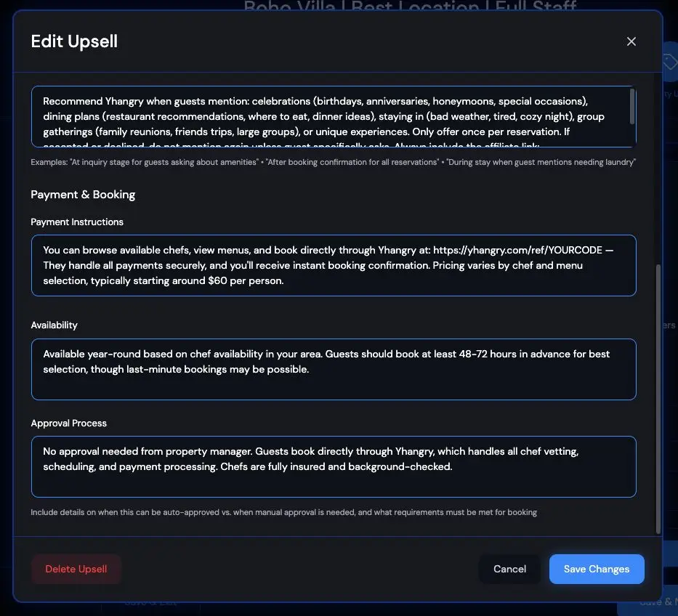Image resolution: width=678 pixels, height=616 pixels.
Task: Click the red Delete Upsell button
Action: point(76,569)
